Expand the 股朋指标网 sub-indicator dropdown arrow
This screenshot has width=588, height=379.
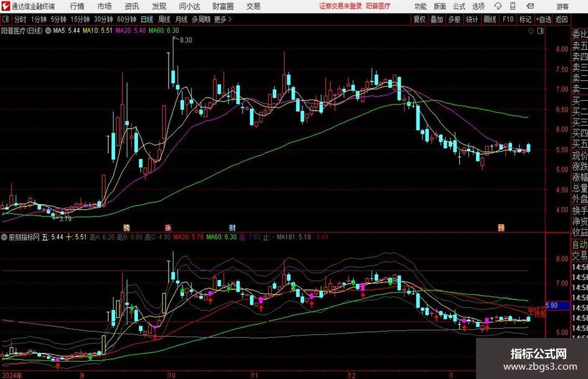pyautogui.click(x=4, y=237)
